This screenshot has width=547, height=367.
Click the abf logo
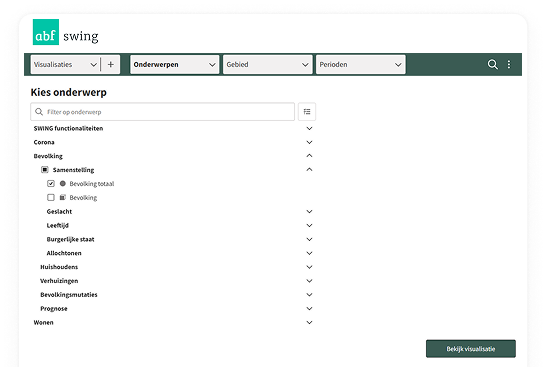click(46, 32)
